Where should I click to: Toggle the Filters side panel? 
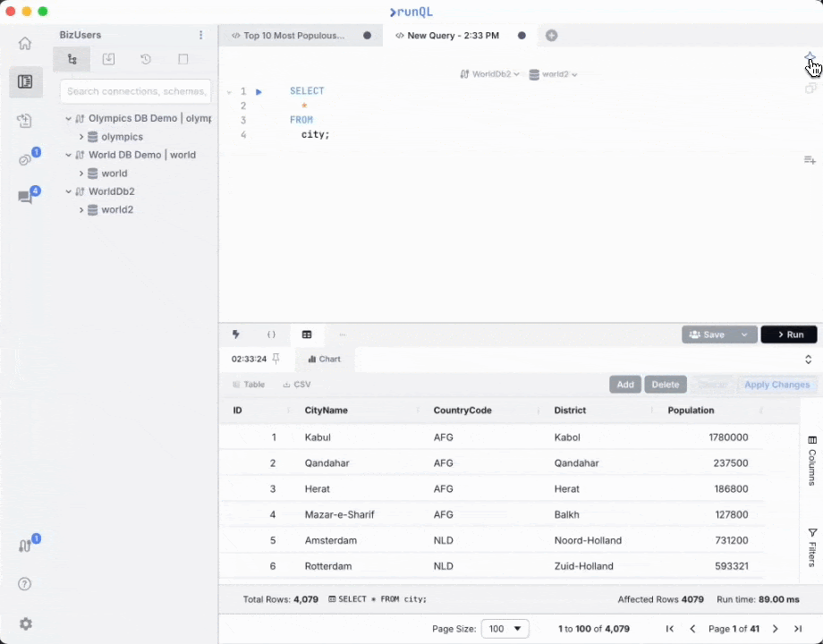[812, 547]
